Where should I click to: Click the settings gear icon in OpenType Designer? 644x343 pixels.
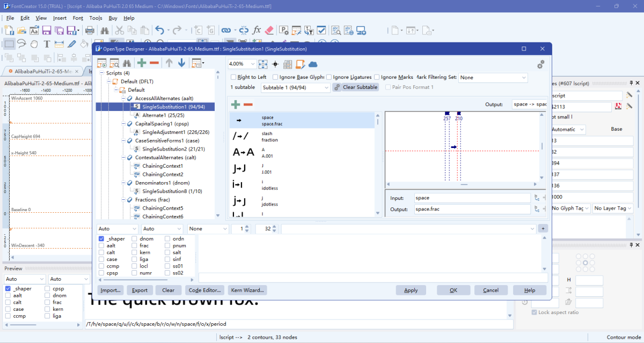click(540, 64)
